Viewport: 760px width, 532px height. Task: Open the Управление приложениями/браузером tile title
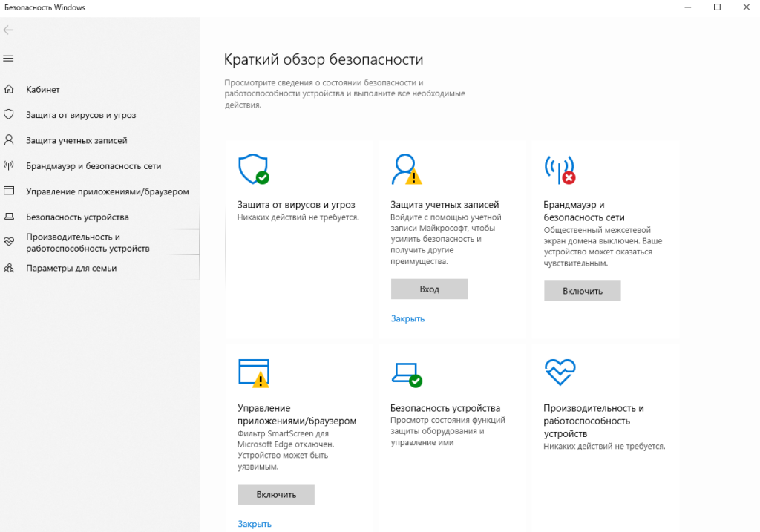[x=297, y=414]
